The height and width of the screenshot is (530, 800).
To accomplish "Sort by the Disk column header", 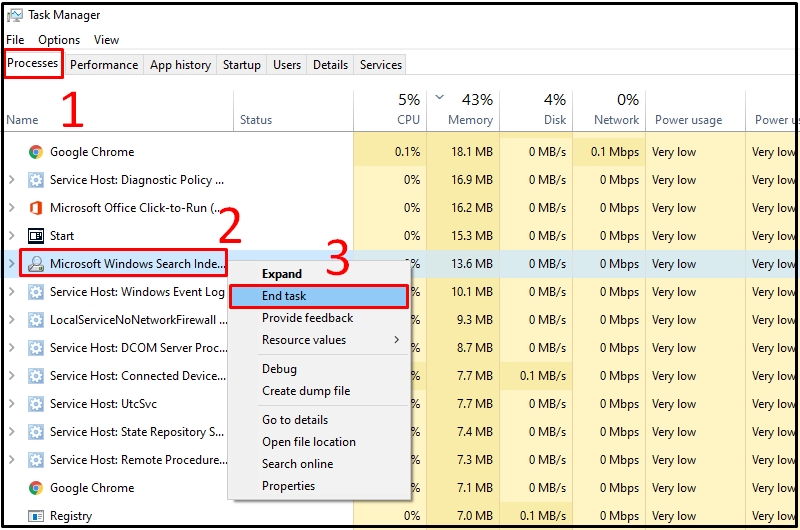I will pos(536,111).
